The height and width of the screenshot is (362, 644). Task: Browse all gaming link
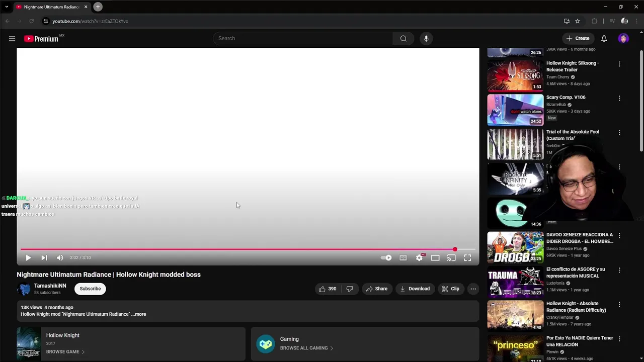coord(306,348)
